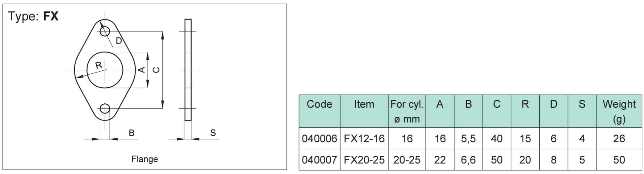644x174 pixels.
Task: Click the Item column header
Action: click(364, 111)
